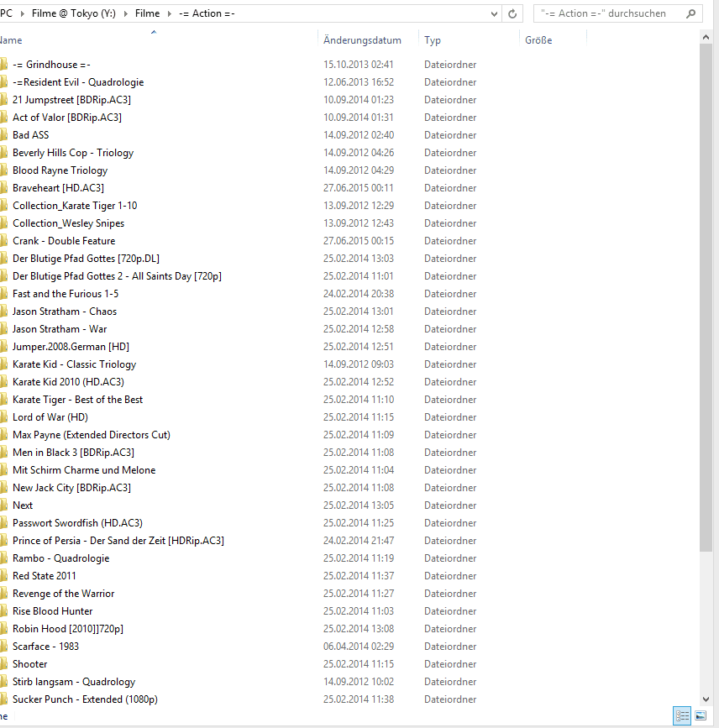Select Max Payne (Extended Directors Cut)

click(x=92, y=435)
